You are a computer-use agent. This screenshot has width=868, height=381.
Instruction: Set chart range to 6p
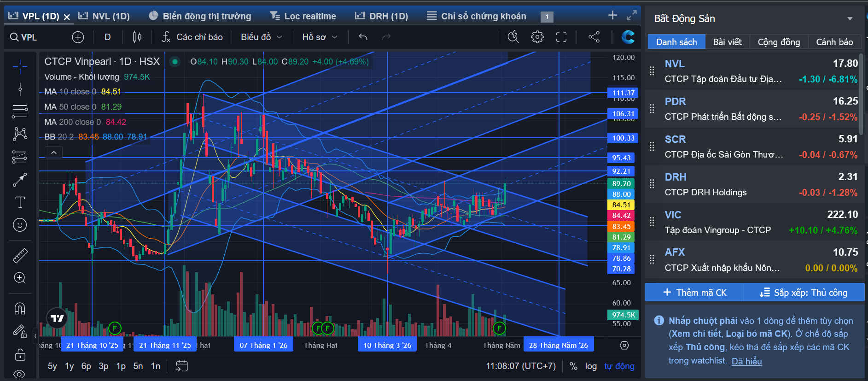pos(86,366)
